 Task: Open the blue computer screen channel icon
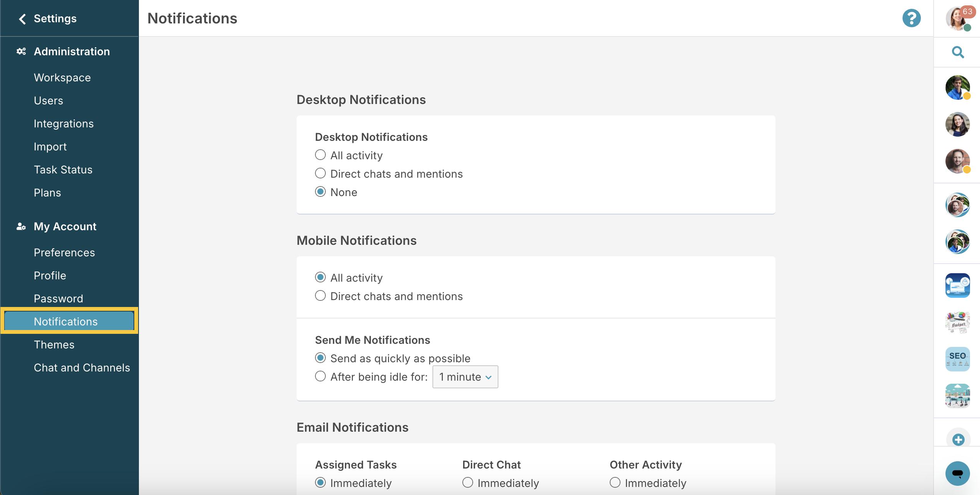click(x=958, y=285)
